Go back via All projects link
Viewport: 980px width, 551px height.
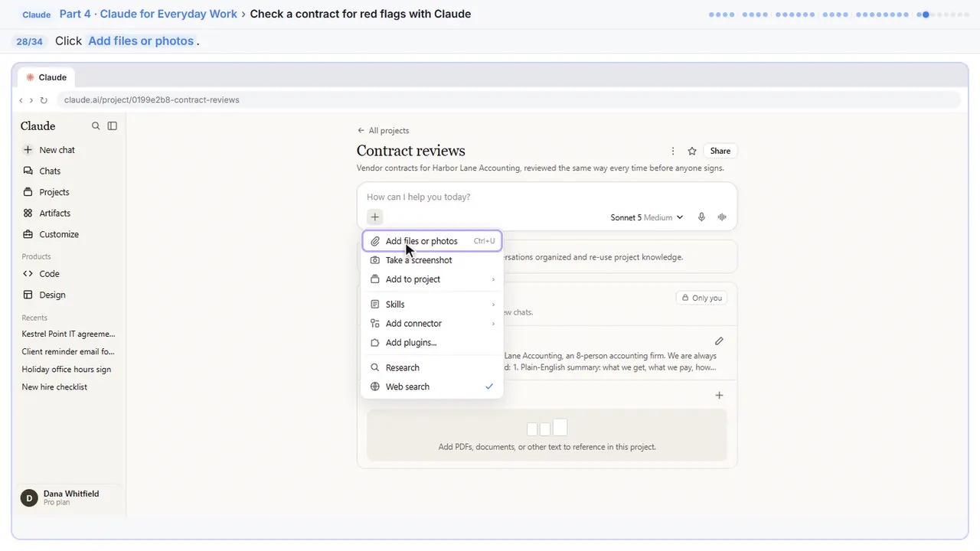383,130
